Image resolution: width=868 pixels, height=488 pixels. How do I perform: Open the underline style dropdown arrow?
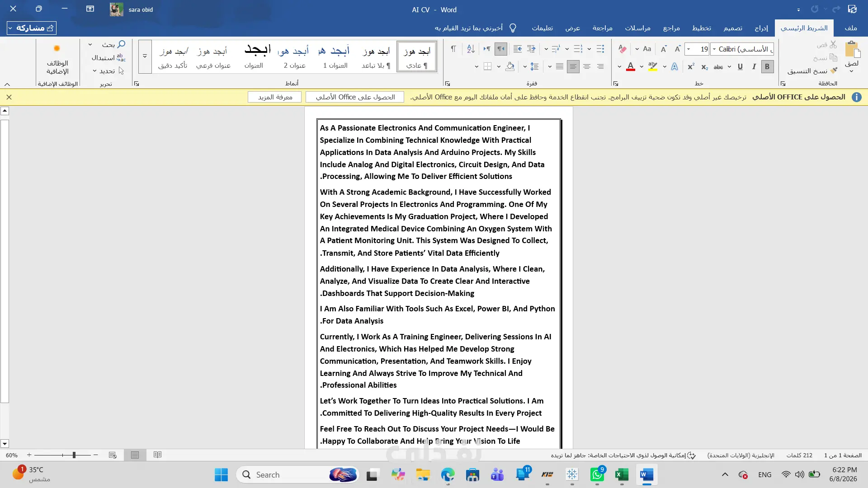coord(729,67)
